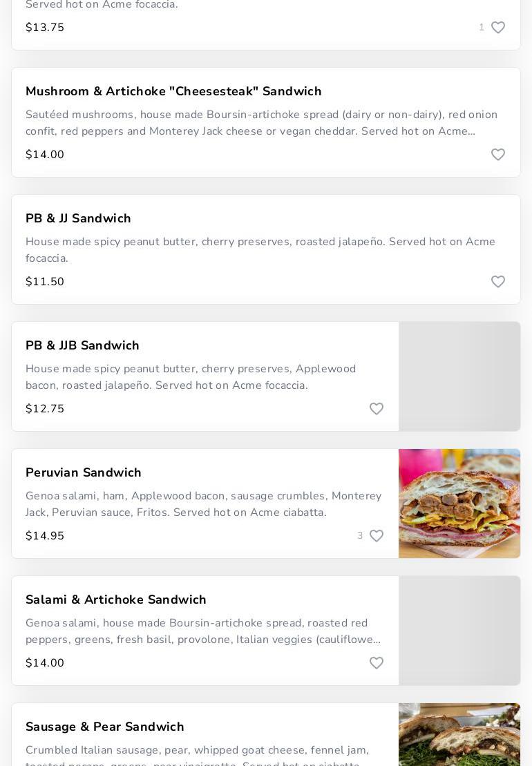Screen dimensions: 532x766
Task: Favorite the Peruvian Sandwich with heart
Action: point(376,536)
